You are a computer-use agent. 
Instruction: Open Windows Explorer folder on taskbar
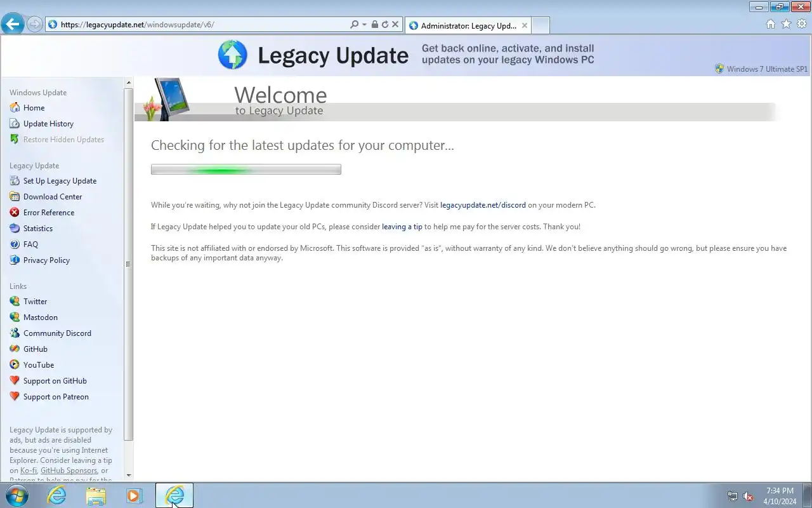coord(96,496)
